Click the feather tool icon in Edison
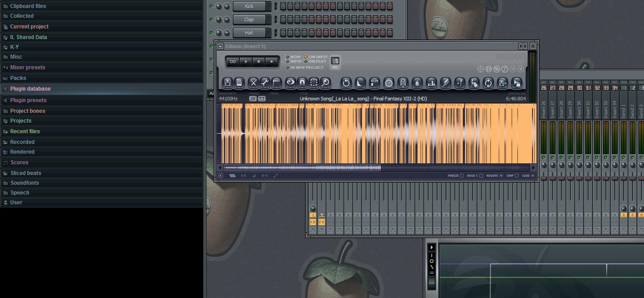 (445, 83)
